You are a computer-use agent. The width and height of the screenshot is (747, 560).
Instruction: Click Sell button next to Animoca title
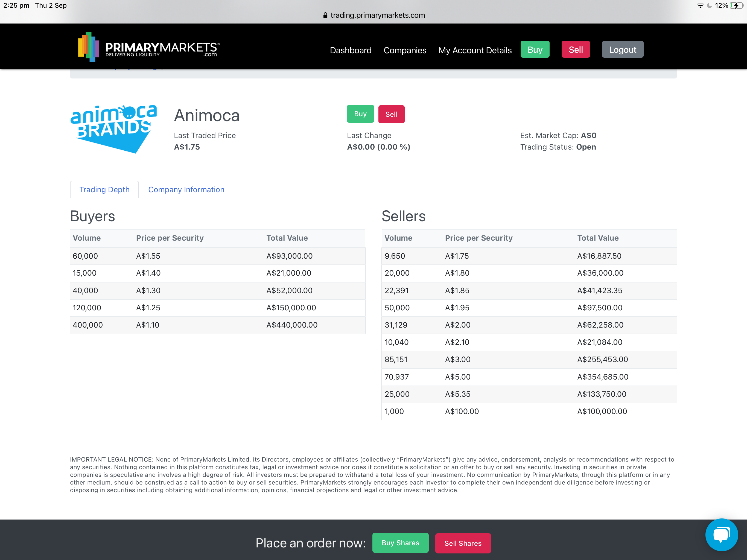pos(391,114)
